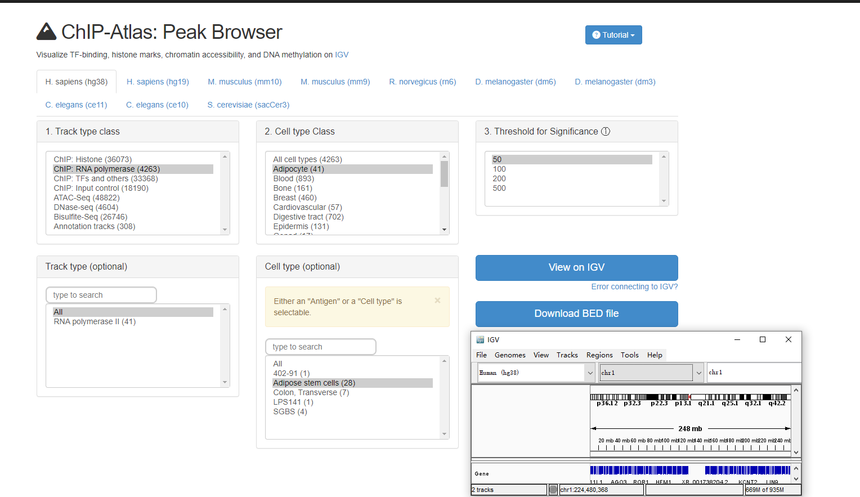Click down arrow of Threshold list scrollbar

pyautogui.click(x=664, y=201)
